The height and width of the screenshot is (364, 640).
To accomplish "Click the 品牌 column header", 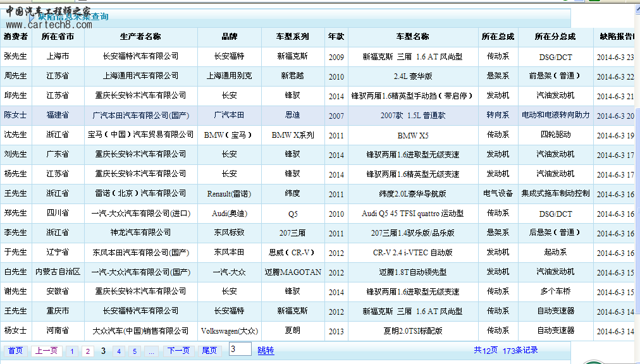I will coord(230,37).
